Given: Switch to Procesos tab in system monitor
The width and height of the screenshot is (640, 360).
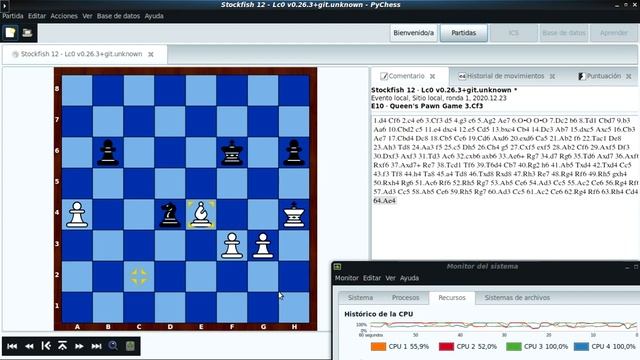Looking at the screenshot, I should point(405,298).
